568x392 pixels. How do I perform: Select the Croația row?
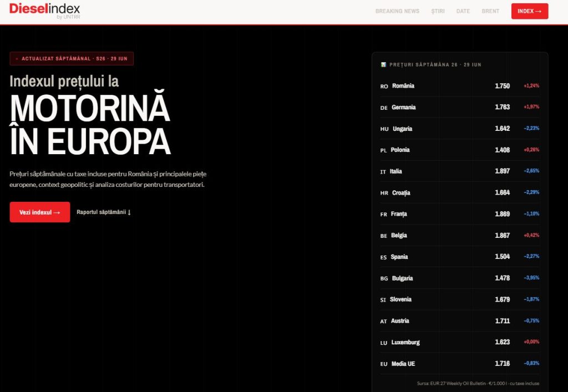pyautogui.click(x=460, y=192)
